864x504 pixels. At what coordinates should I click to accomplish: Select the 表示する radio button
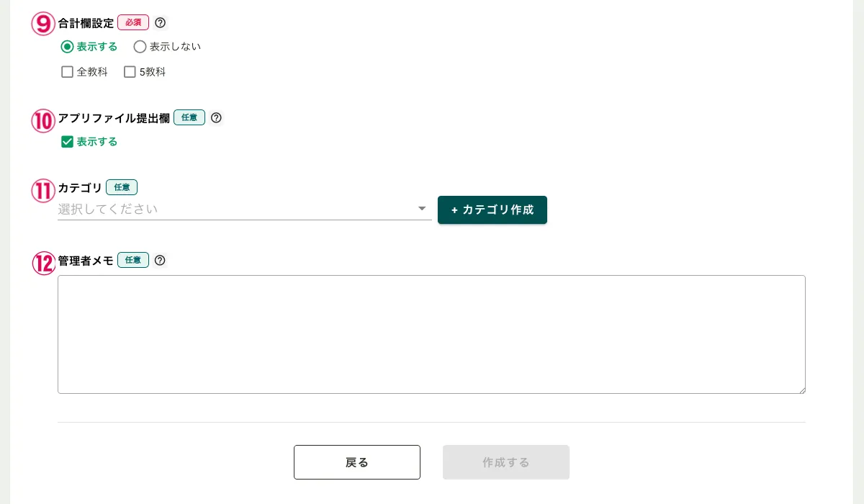[68, 47]
